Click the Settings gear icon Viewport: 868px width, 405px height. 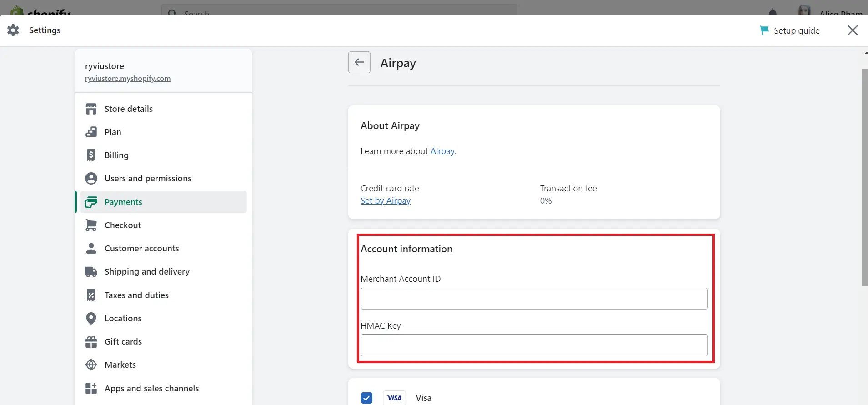point(13,30)
